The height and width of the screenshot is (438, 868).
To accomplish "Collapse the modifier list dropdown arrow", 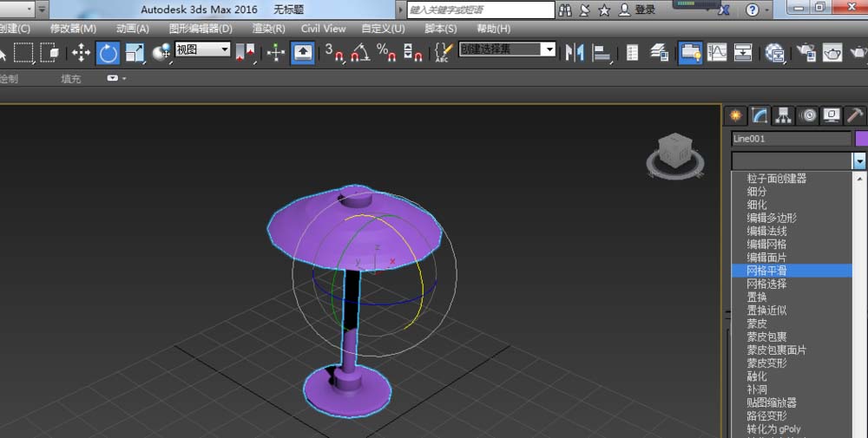I will [858, 161].
